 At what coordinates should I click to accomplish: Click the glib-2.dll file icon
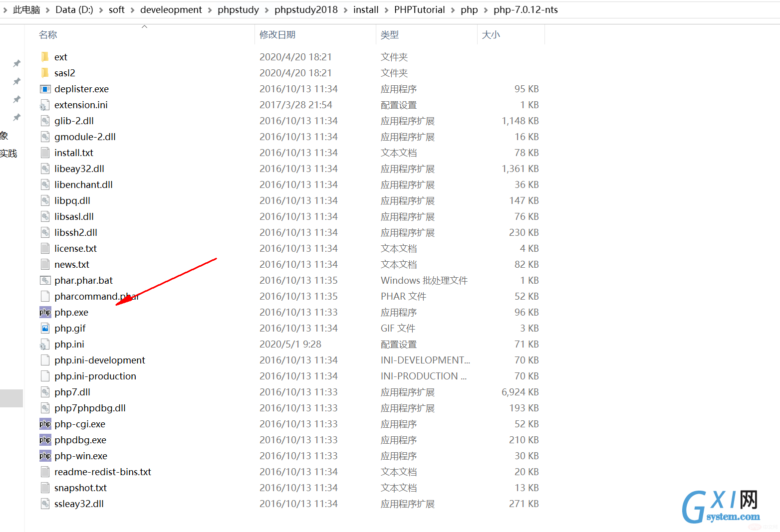[x=45, y=121]
